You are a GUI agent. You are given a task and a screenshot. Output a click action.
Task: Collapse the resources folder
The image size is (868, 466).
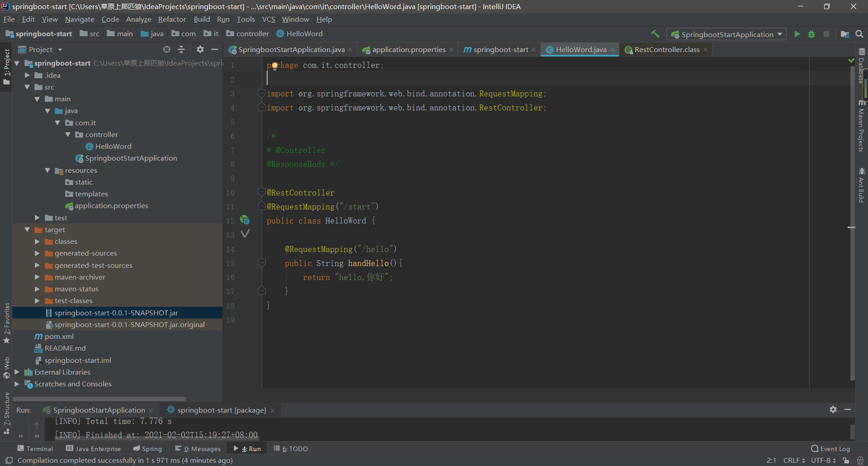tap(47, 170)
